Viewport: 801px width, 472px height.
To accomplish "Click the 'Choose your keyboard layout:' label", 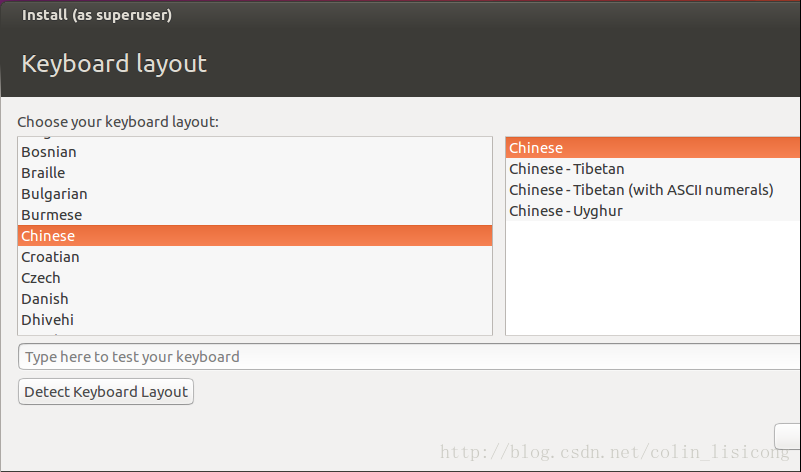I will [x=118, y=122].
